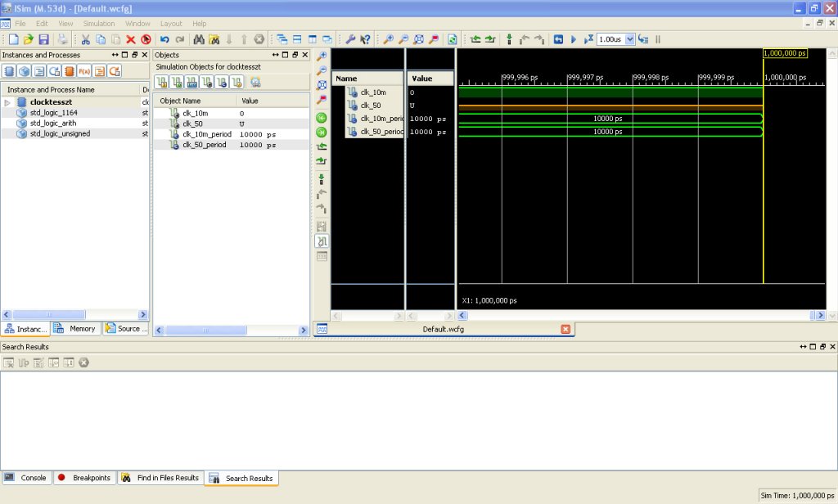Open the Edit menu
Viewport: 838px width, 504px height.
click(42, 24)
